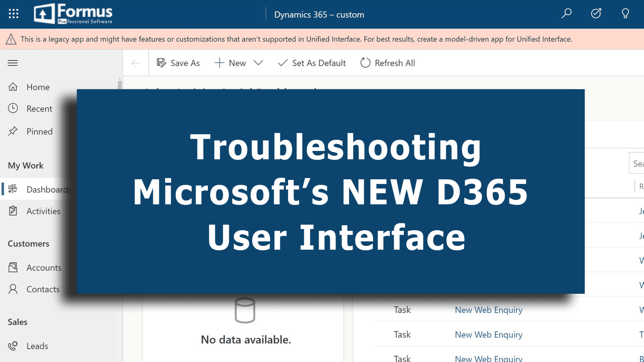Enable Set As Default for the dashboard
Screen dimensions: 644x362
coord(311,63)
